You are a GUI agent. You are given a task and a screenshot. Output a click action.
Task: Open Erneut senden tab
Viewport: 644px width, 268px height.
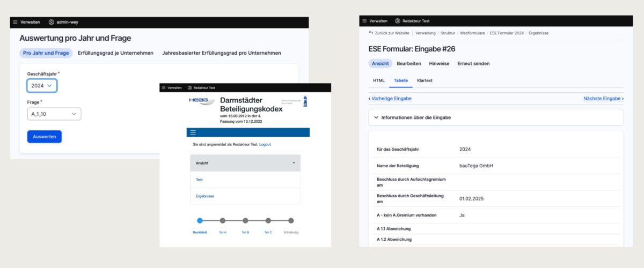pyautogui.click(x=473, y=63)
